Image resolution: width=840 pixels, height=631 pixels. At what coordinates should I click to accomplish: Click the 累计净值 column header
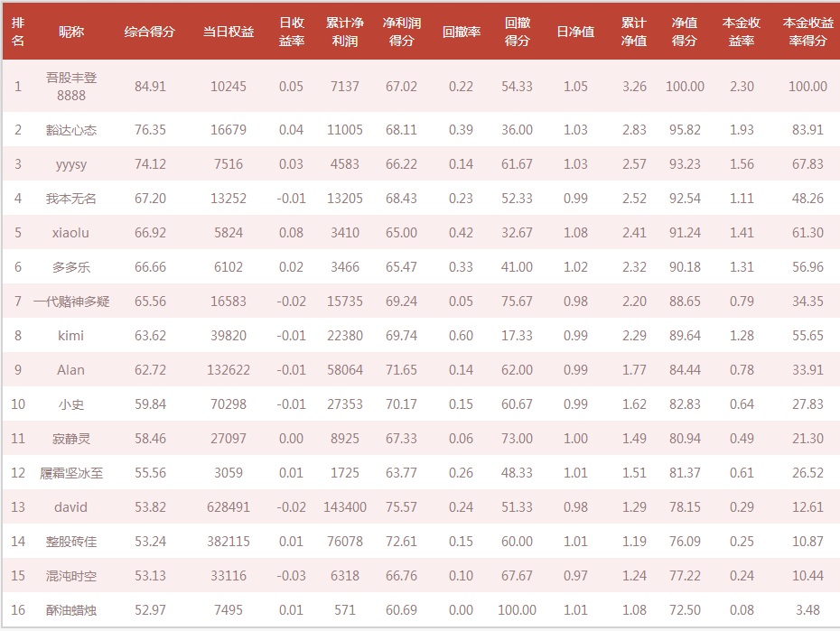[x=634, y=32]
